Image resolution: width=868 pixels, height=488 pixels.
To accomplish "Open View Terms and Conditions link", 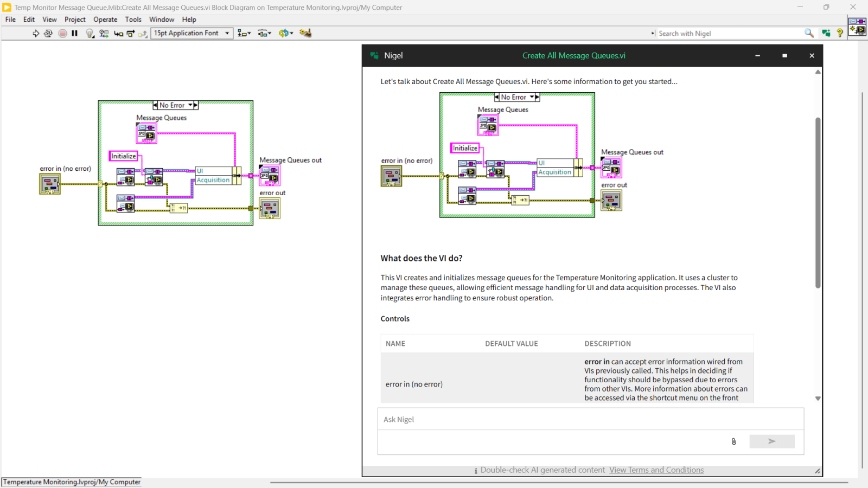I will coord(656,470).
